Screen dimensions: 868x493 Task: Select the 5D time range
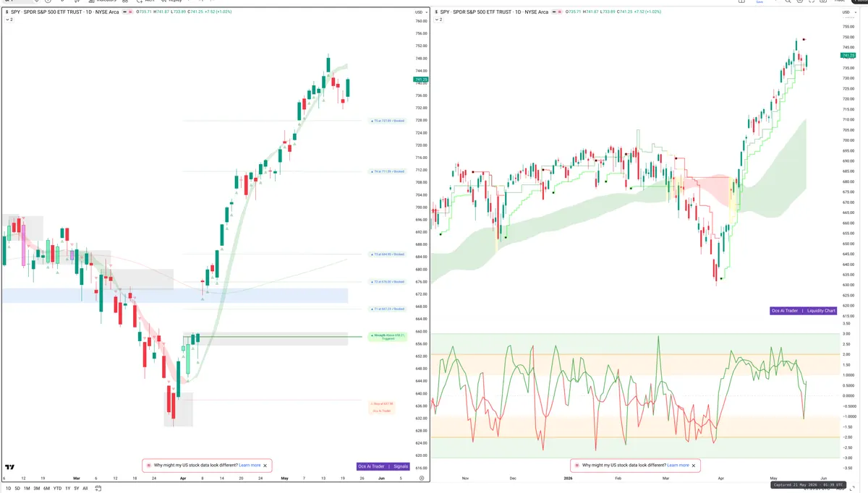[18, 489]
